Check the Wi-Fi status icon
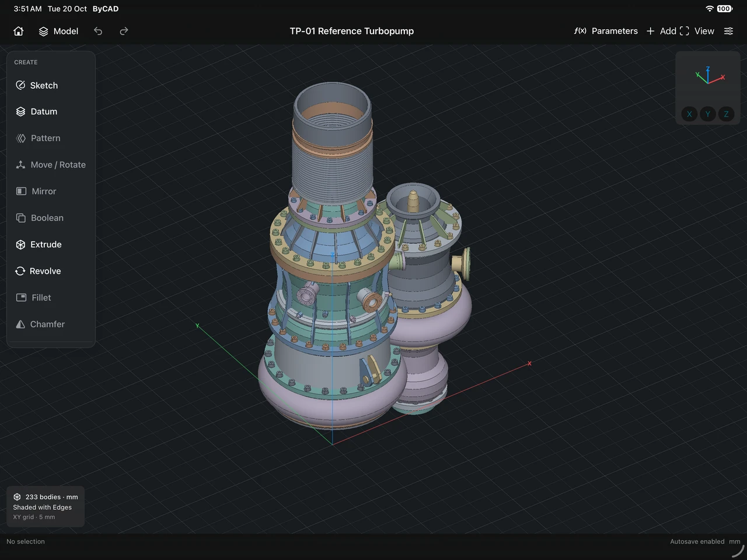747x560 pixels. click(710, 9)
